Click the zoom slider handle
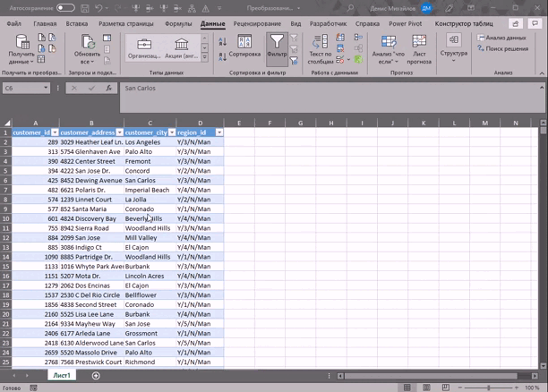Viewport: 548px width, 392px height. pyautogui.click(x=489, y=388)
